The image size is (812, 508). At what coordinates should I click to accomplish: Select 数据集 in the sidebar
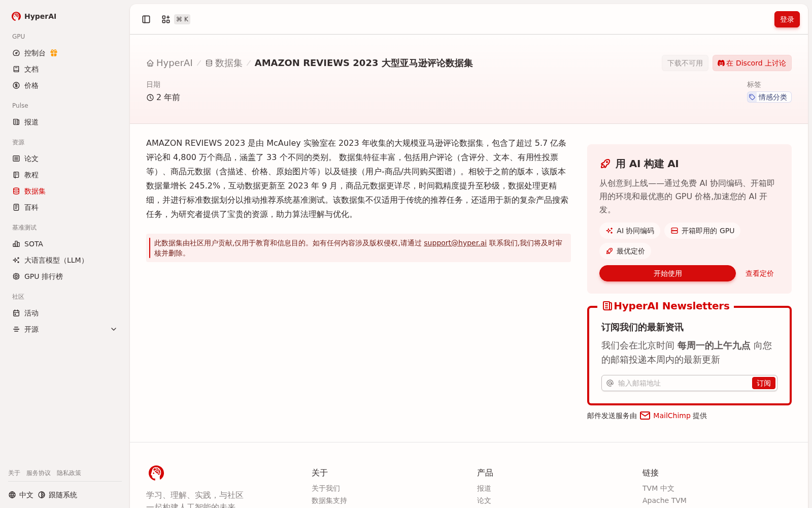click(x=35, y=191)
